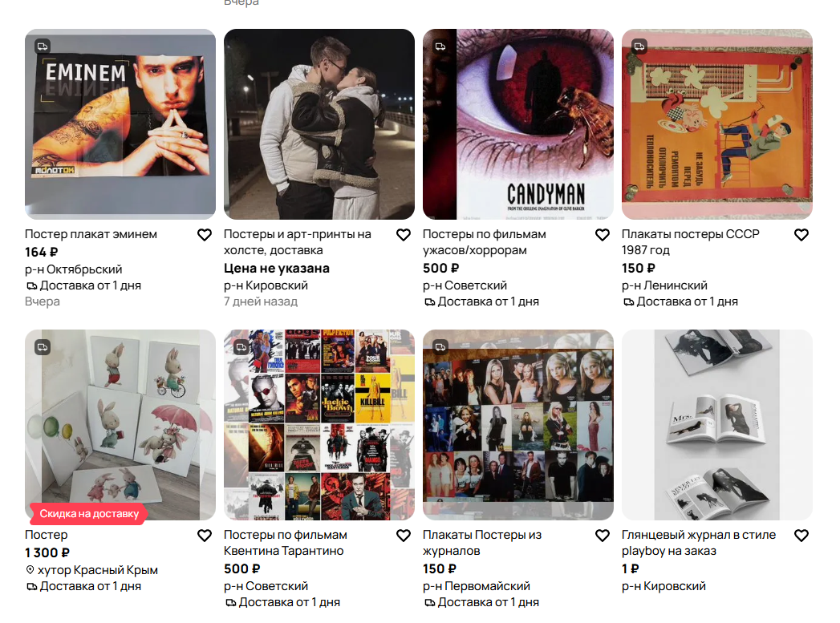This screenshot has width=840, height=623.
Task: Click heart next to magazine posters listing
Action: click(603, 536)
